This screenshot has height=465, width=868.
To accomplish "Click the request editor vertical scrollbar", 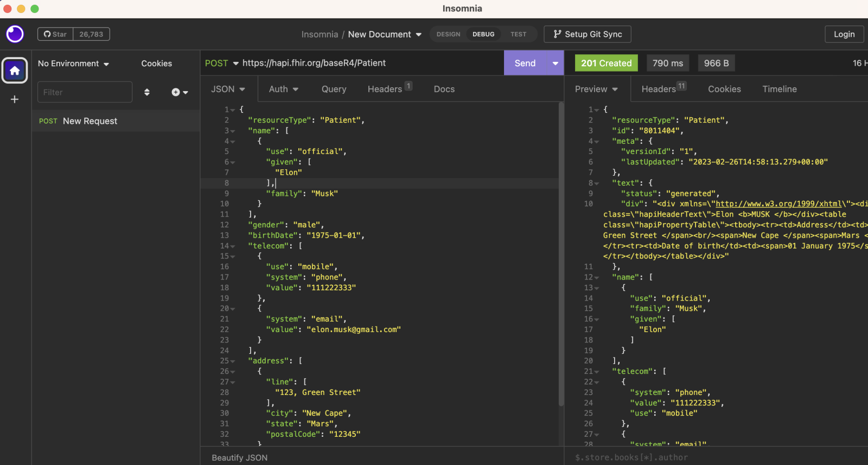I will tap(561, 255).
